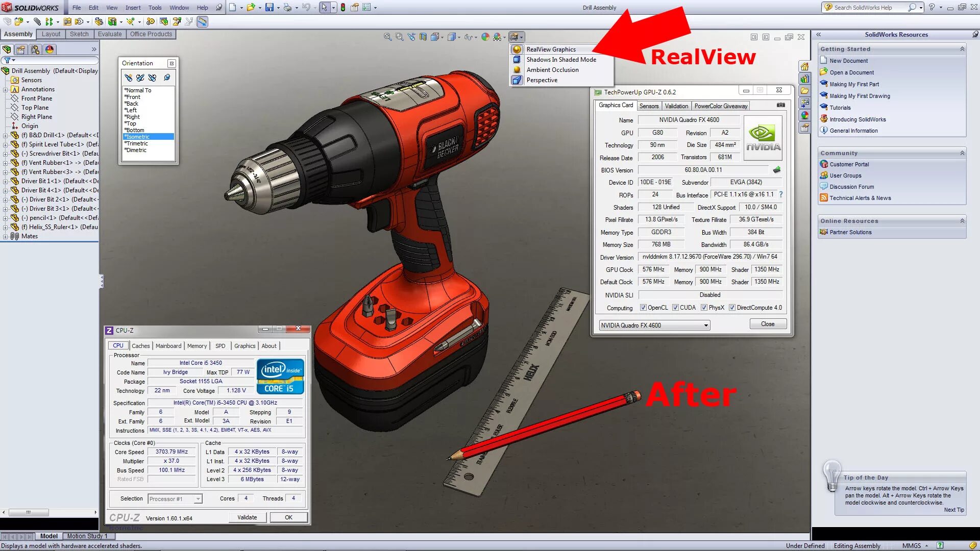The width and height of the screenshot is (980, 551).
Task: Check the PhysX computing checkbox in GPU-Z
Action: pyautogui.click(x=703, y=308)
